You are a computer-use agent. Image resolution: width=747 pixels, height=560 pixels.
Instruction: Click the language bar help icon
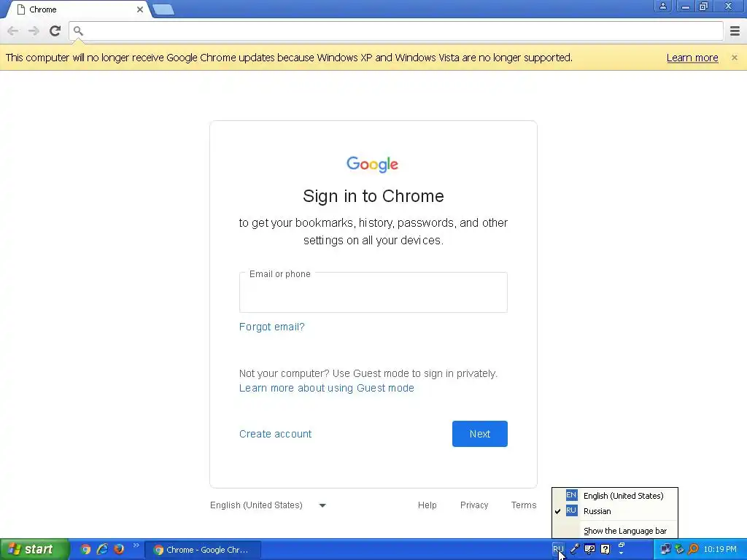[605, 550]
